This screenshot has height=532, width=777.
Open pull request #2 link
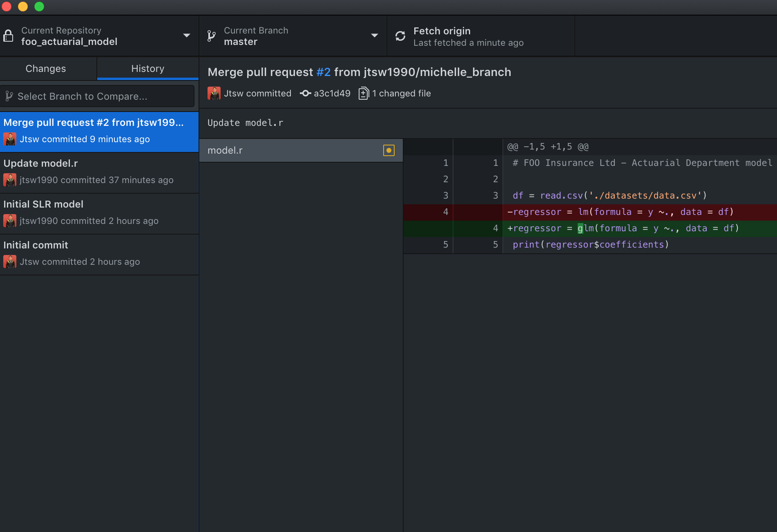click(323, 72)
